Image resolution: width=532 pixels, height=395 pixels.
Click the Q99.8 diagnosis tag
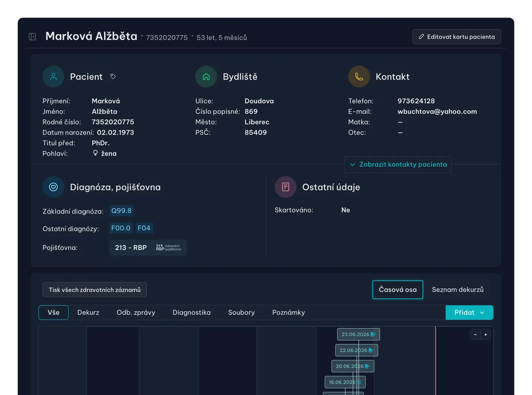click(122, 210)
